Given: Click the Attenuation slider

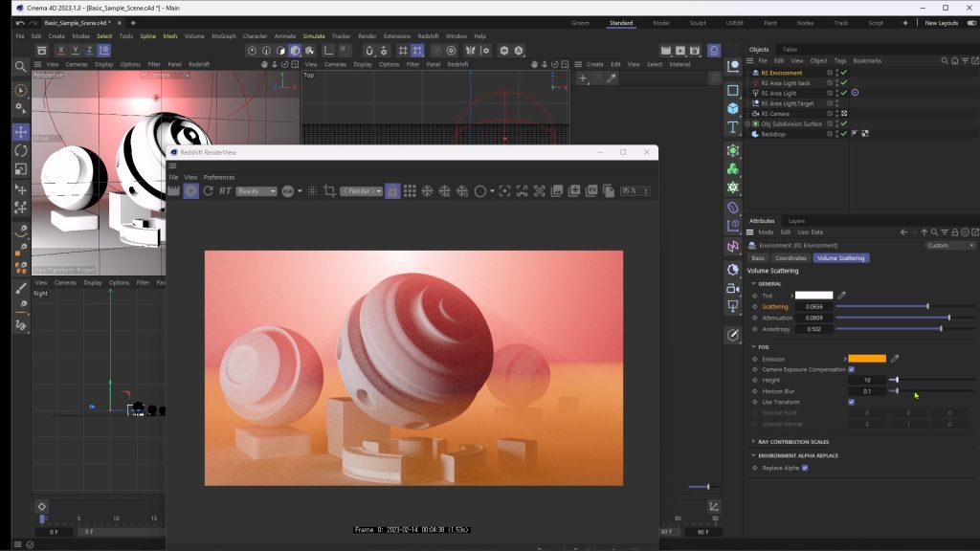Looking at the screenshot, I should point(905,318).
